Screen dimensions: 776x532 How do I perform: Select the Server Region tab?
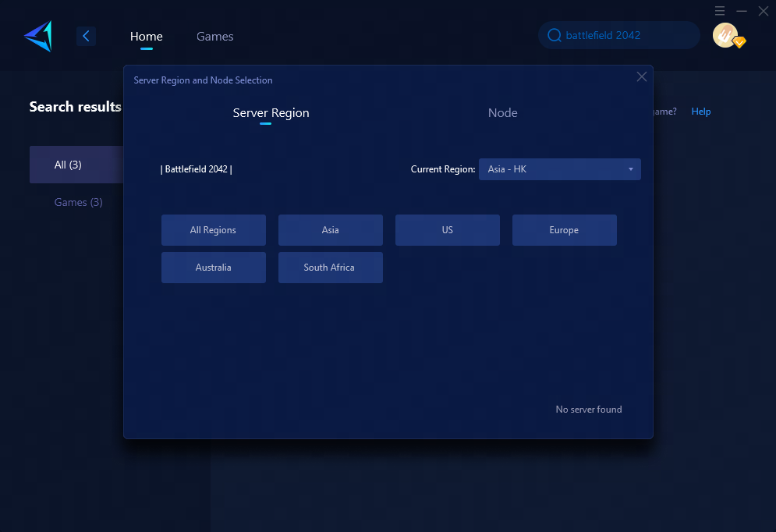point(271,113)
